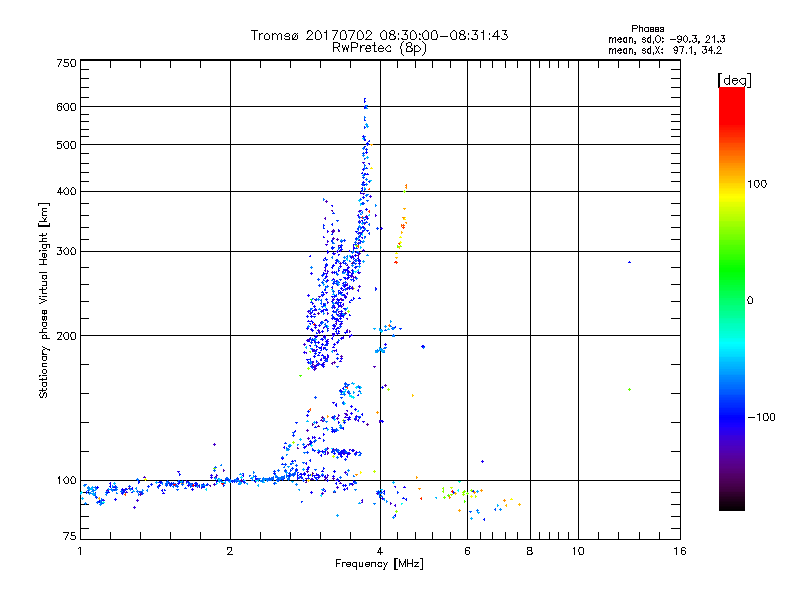
Task: Click the '[deg]' color bar unit label
Action: point(734,80)
